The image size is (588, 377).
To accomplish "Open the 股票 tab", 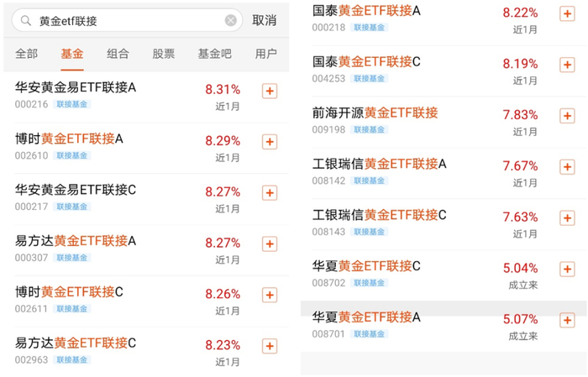I will click(164, 54).
